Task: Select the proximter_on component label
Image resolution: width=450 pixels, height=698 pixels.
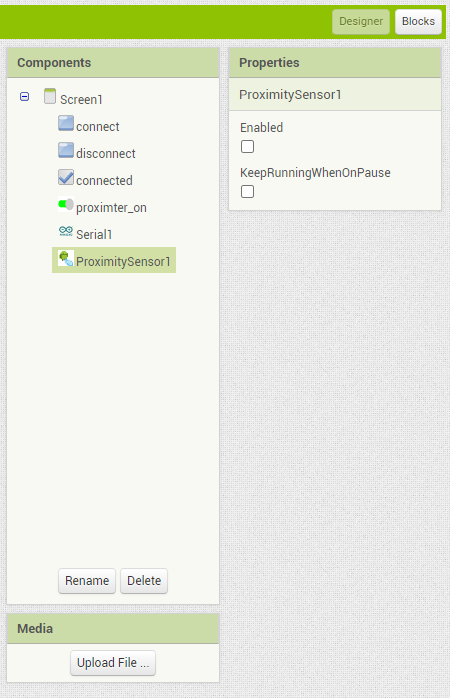Action: click(111, 207)
